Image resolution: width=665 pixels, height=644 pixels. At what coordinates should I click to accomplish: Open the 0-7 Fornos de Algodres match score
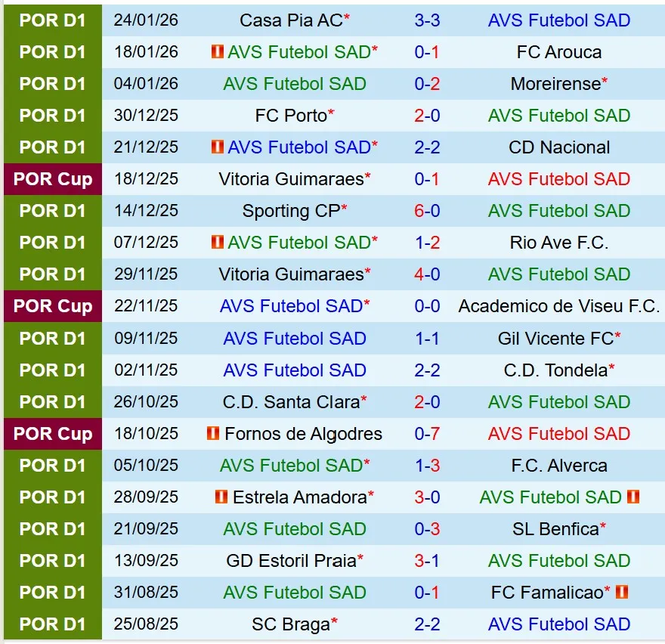pos(427,434)
